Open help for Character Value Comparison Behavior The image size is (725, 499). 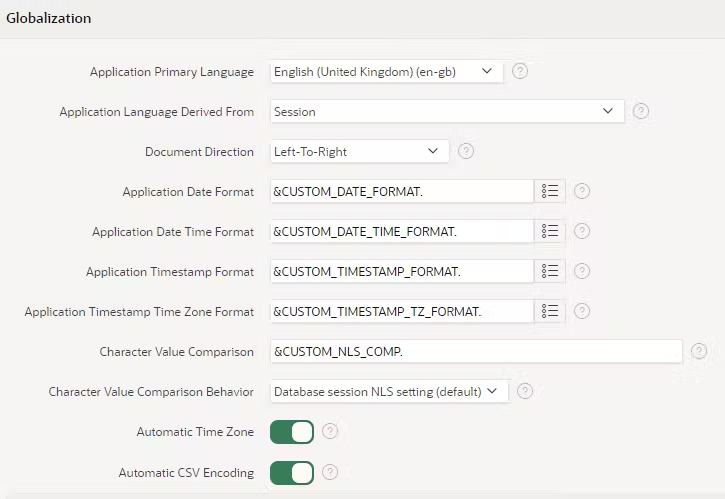(x=524, y=391)
